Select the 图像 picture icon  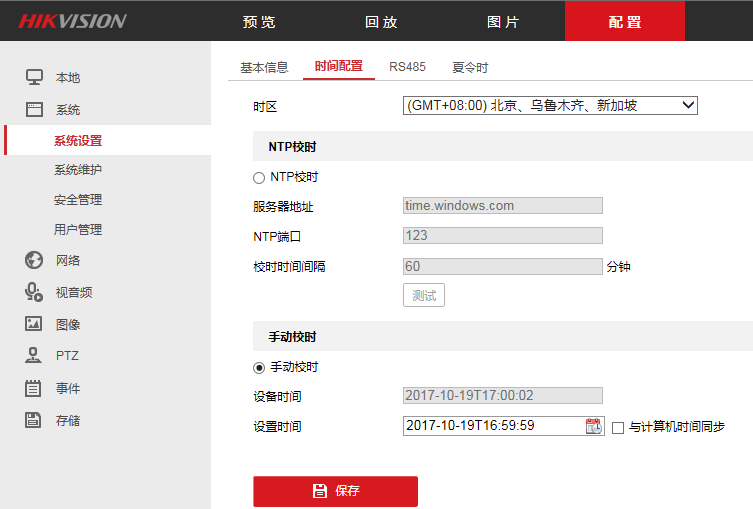pos(34,324)
